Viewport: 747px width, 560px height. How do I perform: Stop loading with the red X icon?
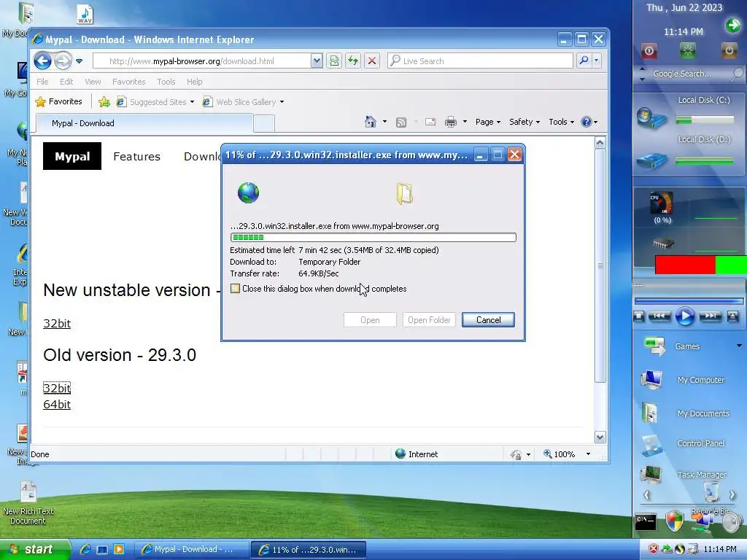372,61
